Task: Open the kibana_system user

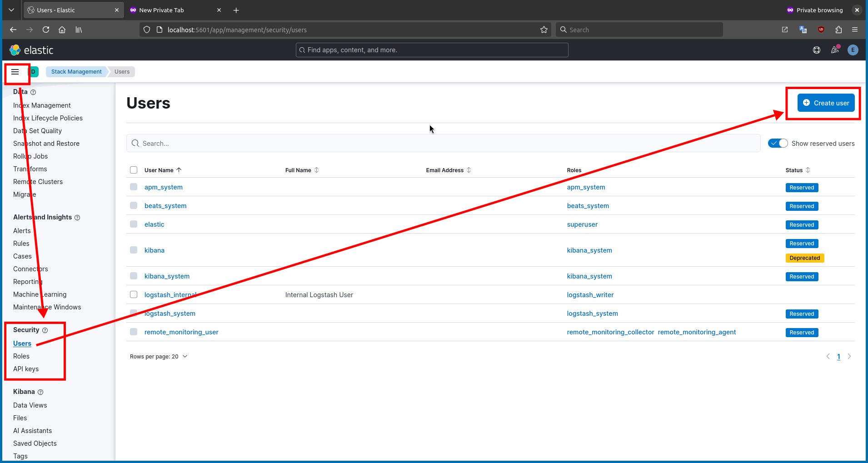Action: (167, 276)
